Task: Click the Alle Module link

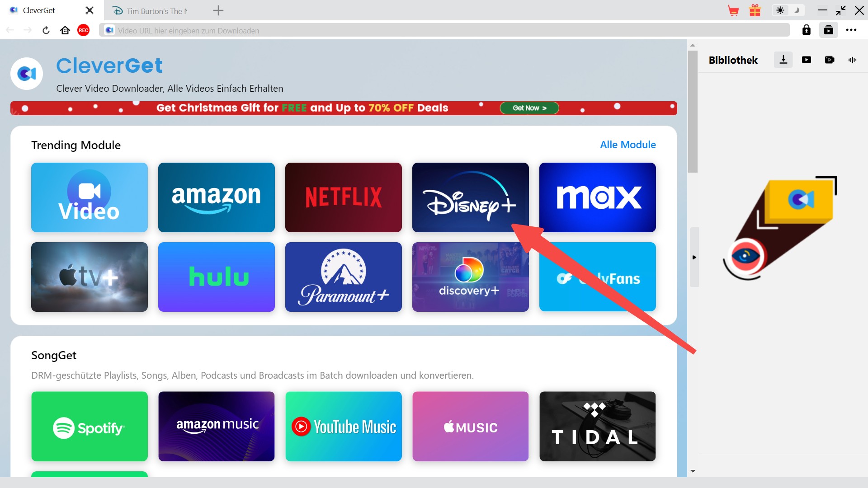Action: (x=628, y=145)
